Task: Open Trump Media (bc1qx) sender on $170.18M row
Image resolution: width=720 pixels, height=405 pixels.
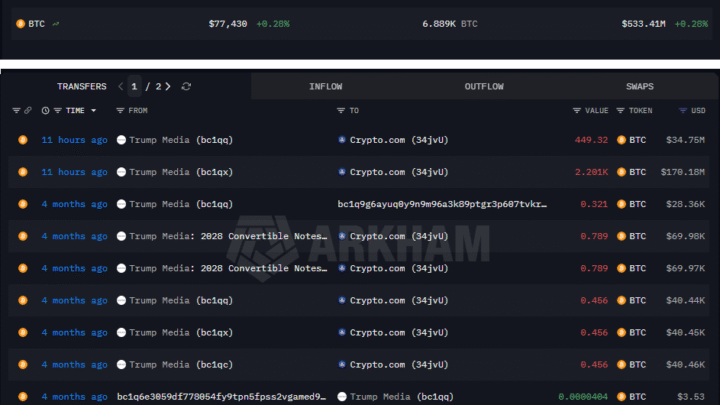Action: point(181,172)
